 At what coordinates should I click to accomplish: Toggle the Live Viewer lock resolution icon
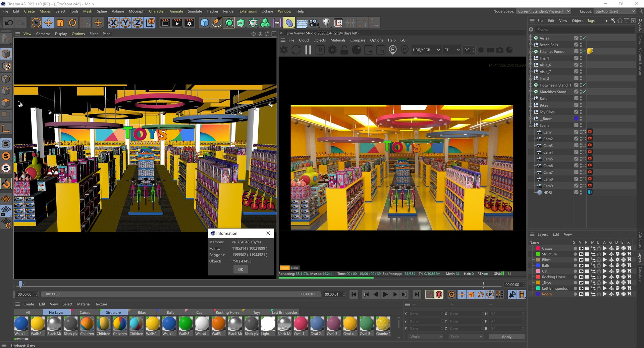(344, 50)
